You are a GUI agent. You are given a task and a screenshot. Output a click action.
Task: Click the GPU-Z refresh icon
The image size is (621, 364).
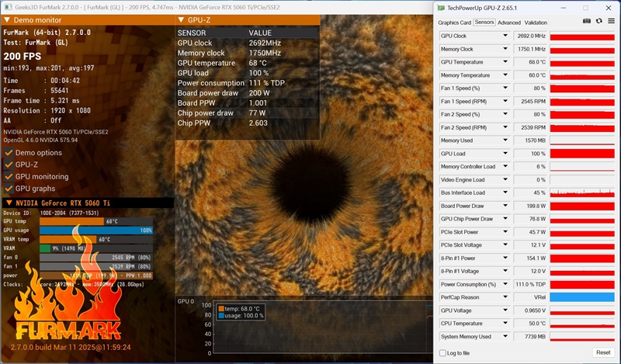click(599, 22)
